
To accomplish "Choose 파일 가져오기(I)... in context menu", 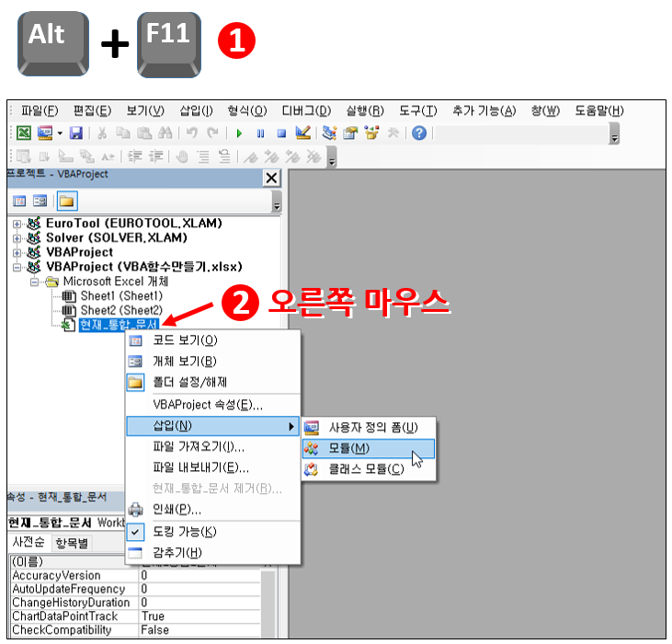I will [x=213, y=447].
